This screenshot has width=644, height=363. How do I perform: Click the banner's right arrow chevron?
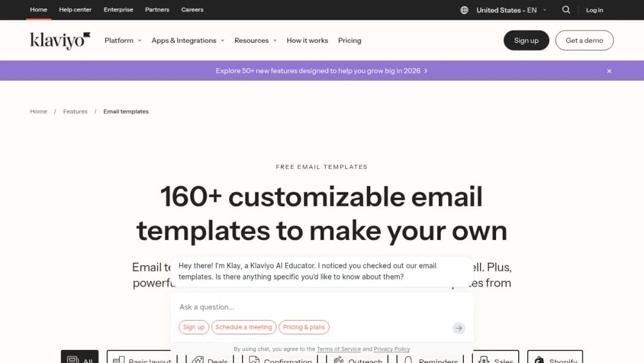pyautogui.click(x=426, y=70)
